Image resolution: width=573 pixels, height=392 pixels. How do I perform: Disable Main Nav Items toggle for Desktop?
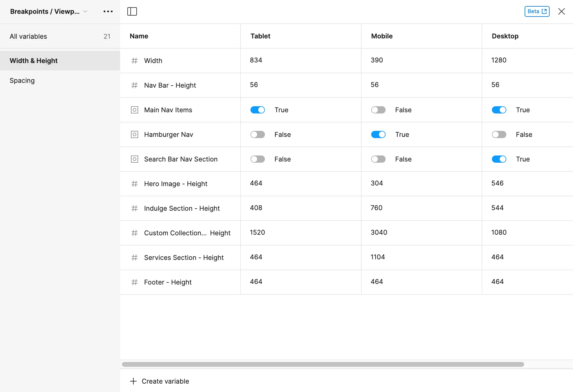[x=499, y=110]
